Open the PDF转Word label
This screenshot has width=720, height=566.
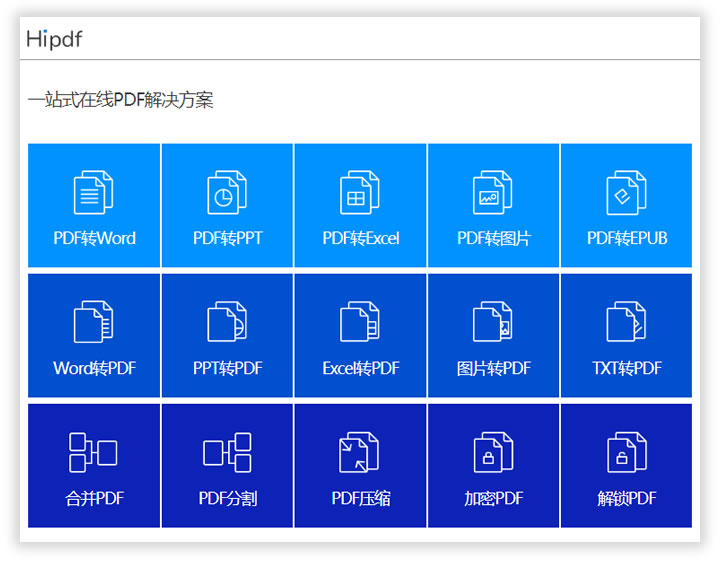tap(95, 238)
